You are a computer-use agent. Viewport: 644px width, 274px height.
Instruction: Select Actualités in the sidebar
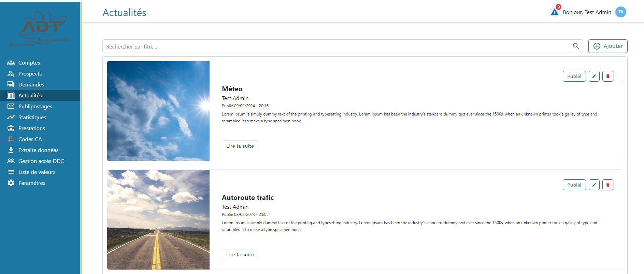40,95
